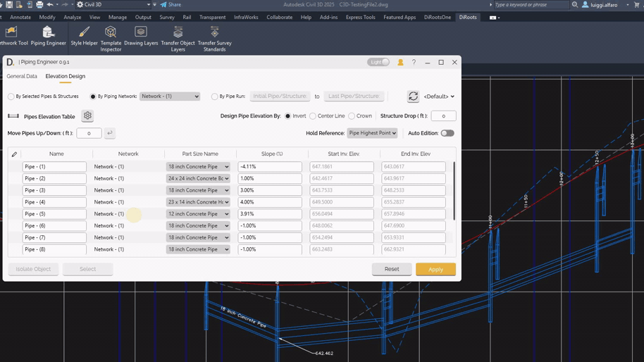Open Transfer Survey Standards tool
Image resolution: width=644 pixels, height=362 pixels.
[214, 38]
